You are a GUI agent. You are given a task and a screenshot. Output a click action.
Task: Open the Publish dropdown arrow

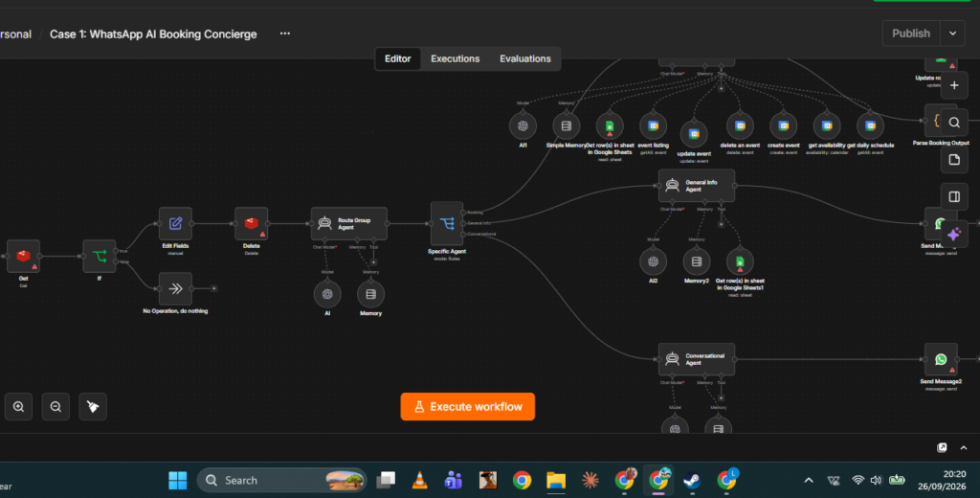(952, 34)
